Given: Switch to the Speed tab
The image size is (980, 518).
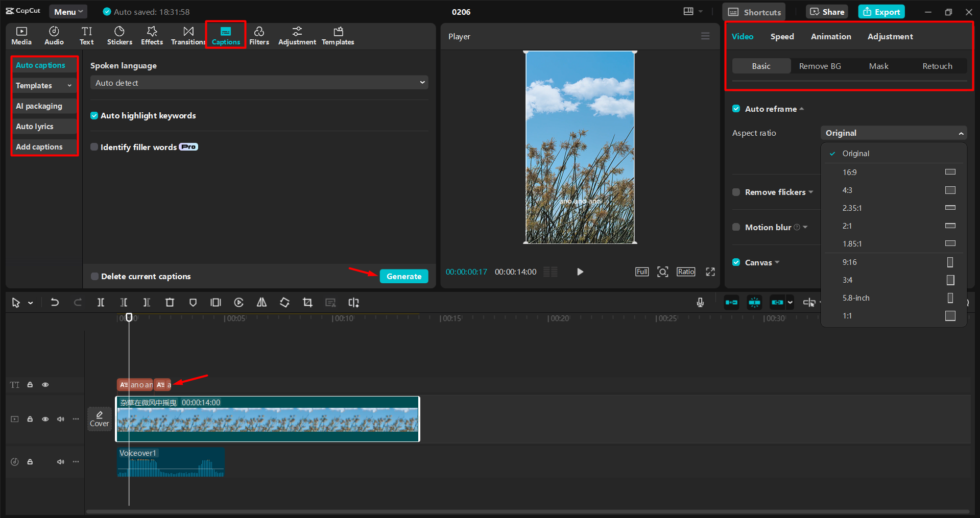Looking at the screenshot, I should [781, 36].
